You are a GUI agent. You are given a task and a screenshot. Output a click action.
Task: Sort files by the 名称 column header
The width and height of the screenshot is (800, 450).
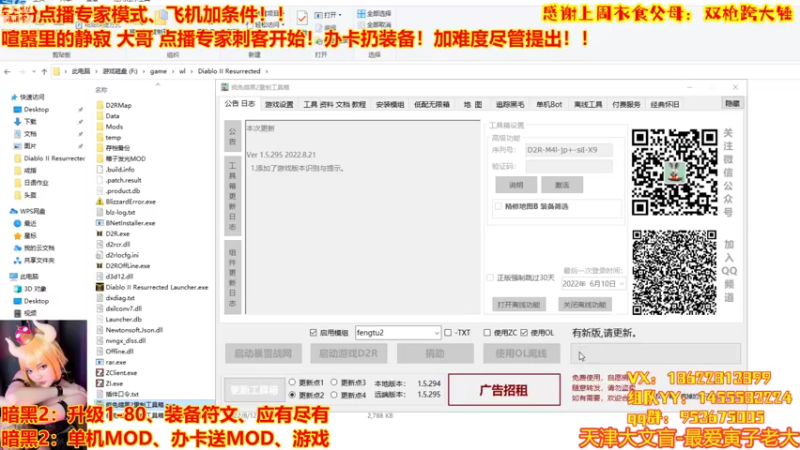pos(101,90)
